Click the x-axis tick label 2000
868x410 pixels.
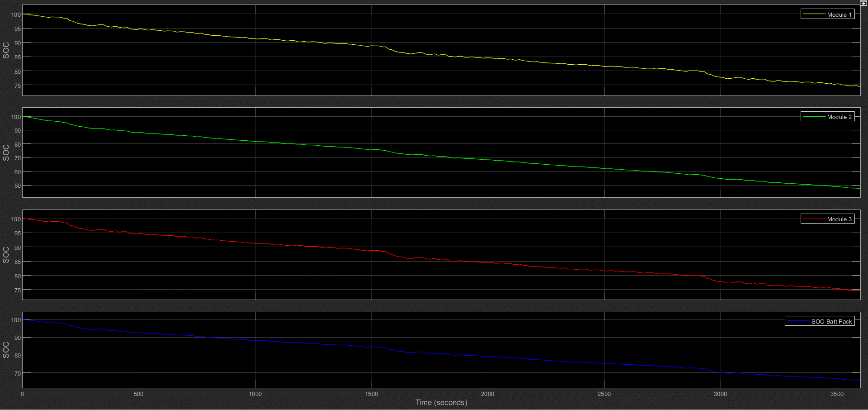(488, 394)
